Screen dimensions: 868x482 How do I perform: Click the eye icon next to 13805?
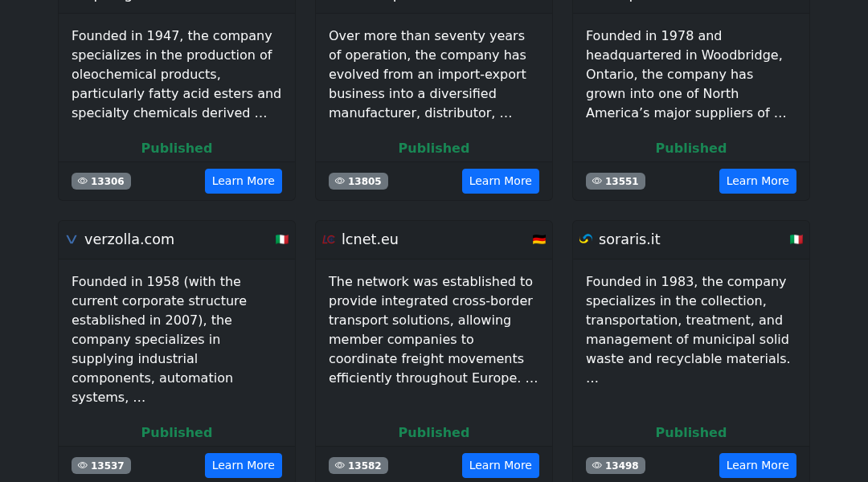pyautogui.click(x=340, y=181)
